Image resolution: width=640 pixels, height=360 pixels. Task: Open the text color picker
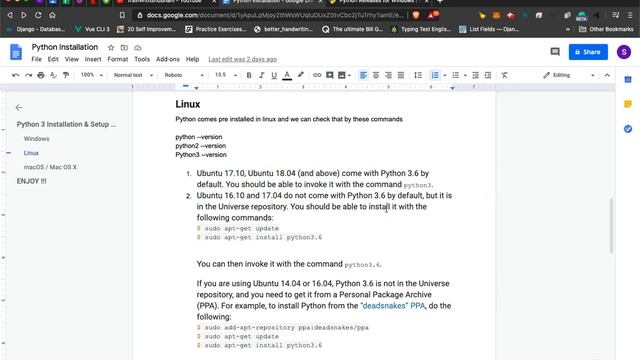287,75
